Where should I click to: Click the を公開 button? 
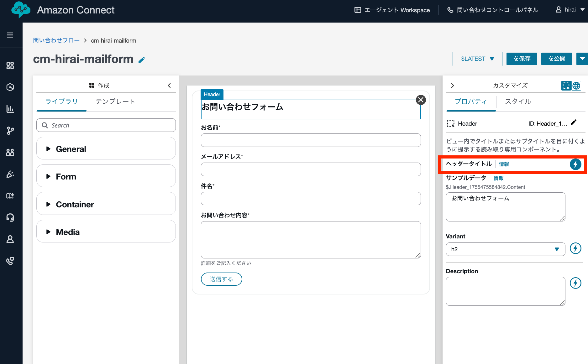(x=556, y=59)
